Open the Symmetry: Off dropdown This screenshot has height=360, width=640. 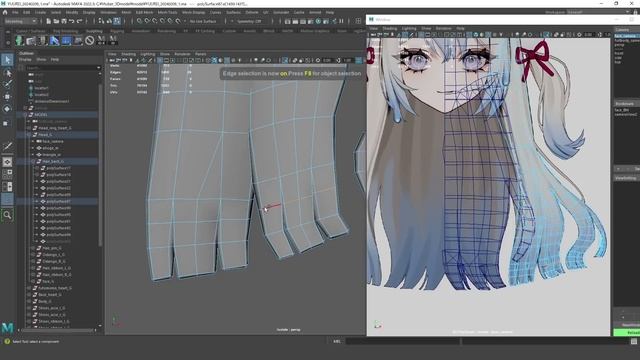point(249,21)
